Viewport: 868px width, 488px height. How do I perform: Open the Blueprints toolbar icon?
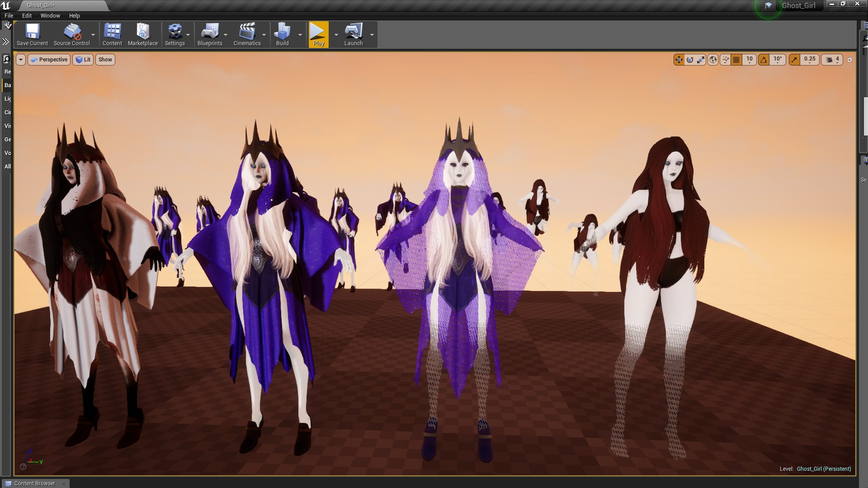(210, 34)
